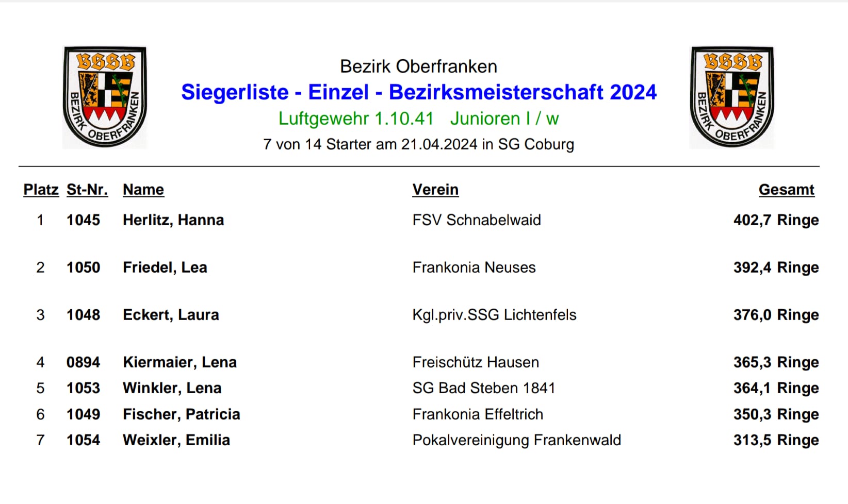Click the right Bezirk Oberfranken crest logo

tap(732, 97)
